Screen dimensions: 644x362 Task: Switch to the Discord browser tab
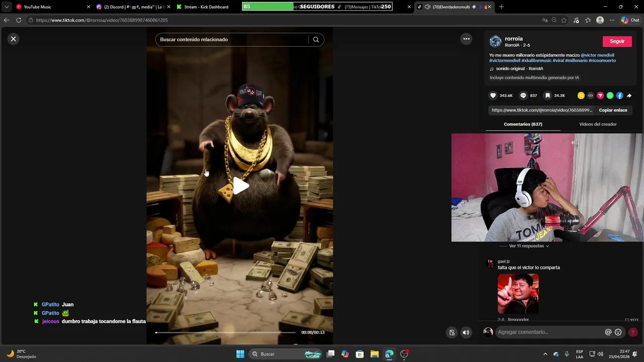pos(133,7)
